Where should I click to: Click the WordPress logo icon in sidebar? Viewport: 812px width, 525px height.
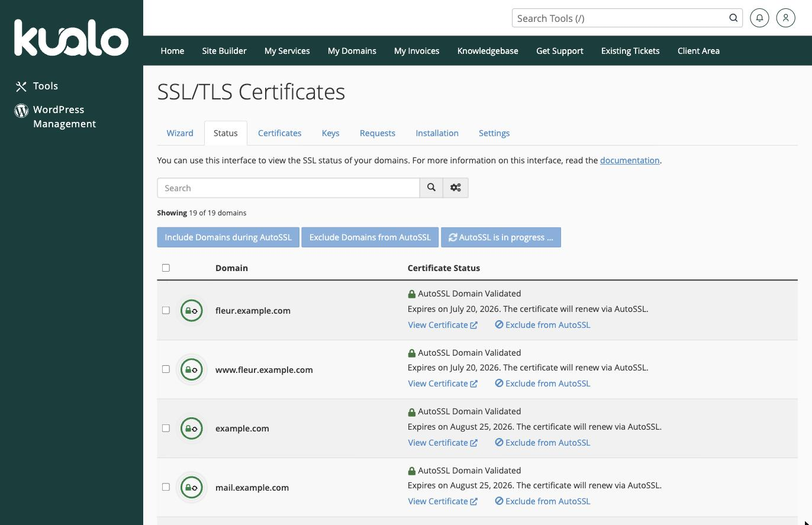click(x=21, y=110)
